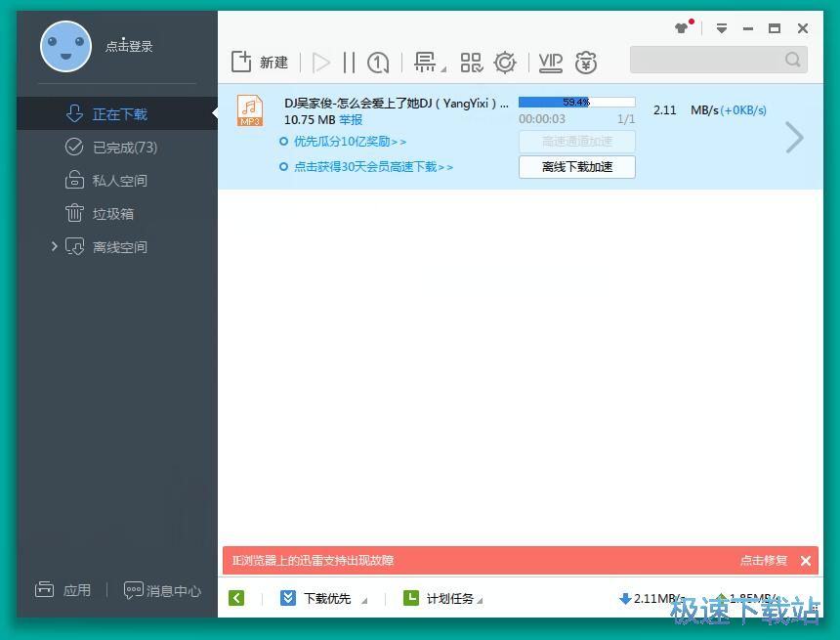Open the 计划任务 dropdown arrow
840x640 pixels.
coord(480,601)
